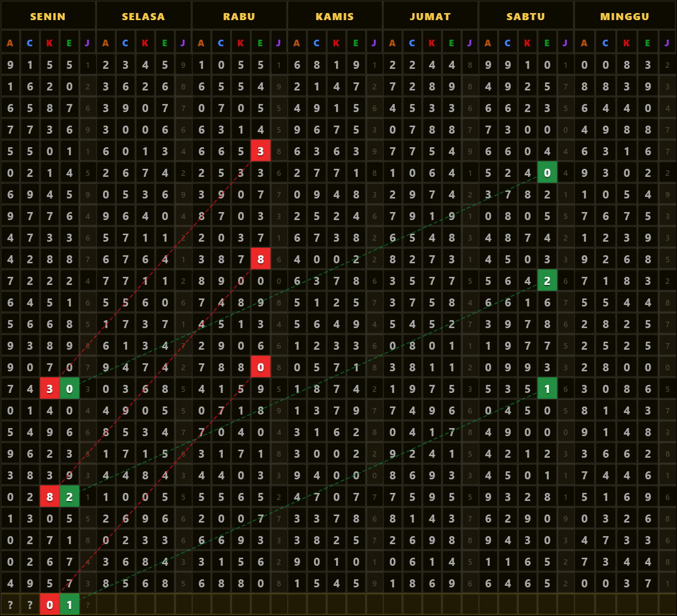Select red letter K under SENIN
This screenshot has height=616, width=677.
pyautogui.click(x=49, y=43)
